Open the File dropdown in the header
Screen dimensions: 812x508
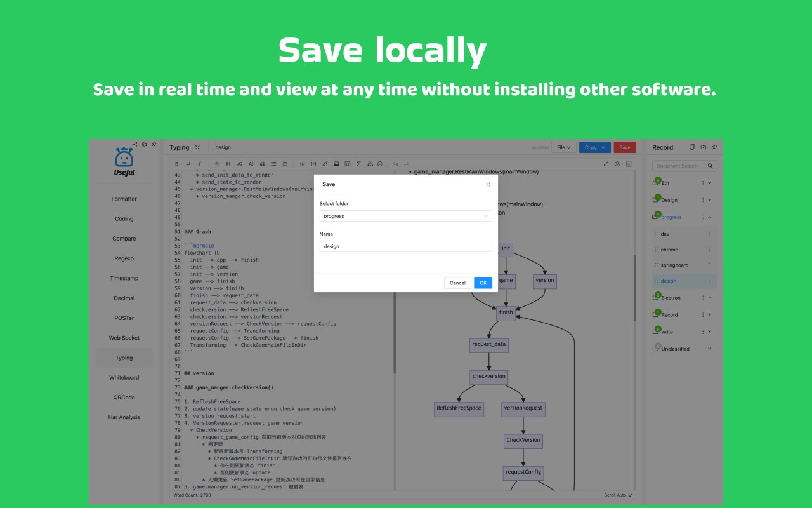563,147
